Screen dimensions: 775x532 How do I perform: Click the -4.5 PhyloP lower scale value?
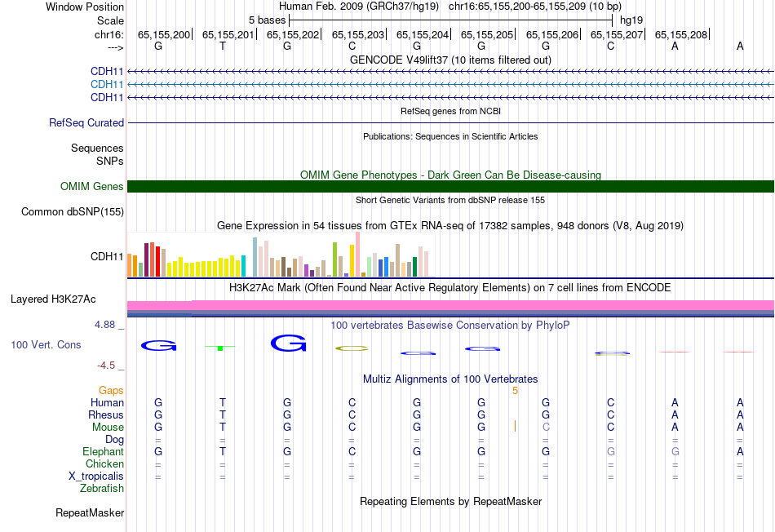(106, 366)
